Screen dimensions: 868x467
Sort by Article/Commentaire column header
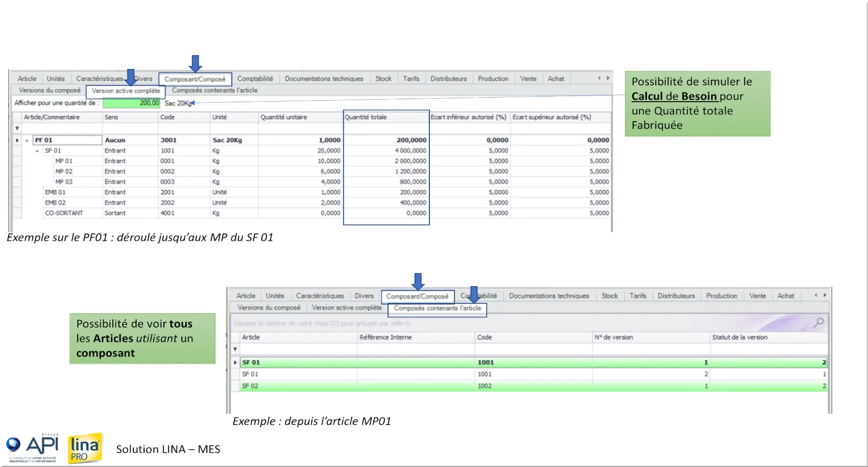(62, 117)
